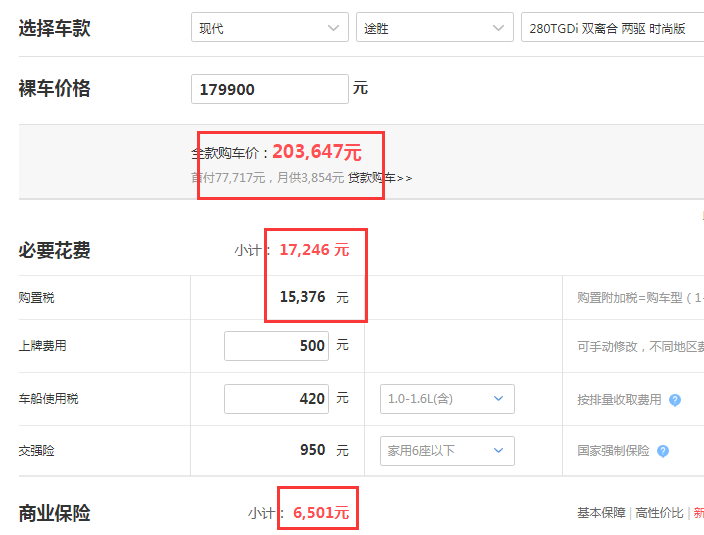Click the 车船使用税 row label
Screen dimensions: 704x535
(48, 399)
